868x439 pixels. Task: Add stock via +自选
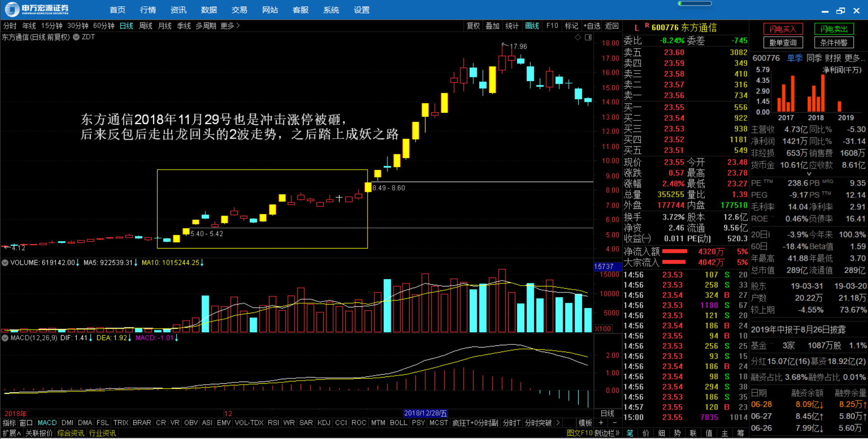click(592, 26)
